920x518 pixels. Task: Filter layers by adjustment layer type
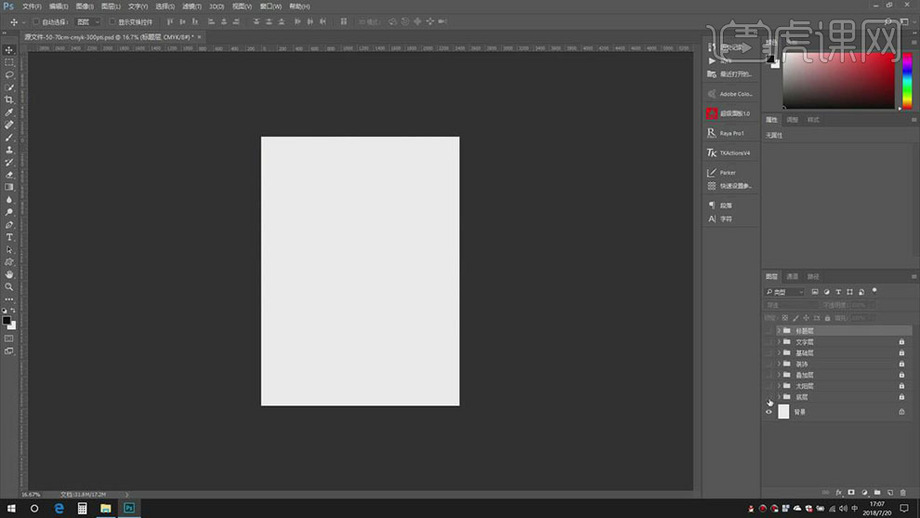coord(827,292)
